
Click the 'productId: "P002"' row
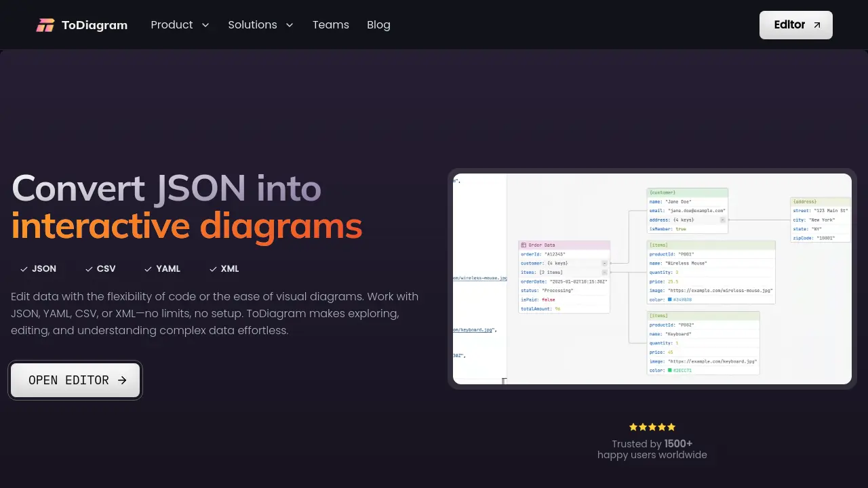coord(703,325)
